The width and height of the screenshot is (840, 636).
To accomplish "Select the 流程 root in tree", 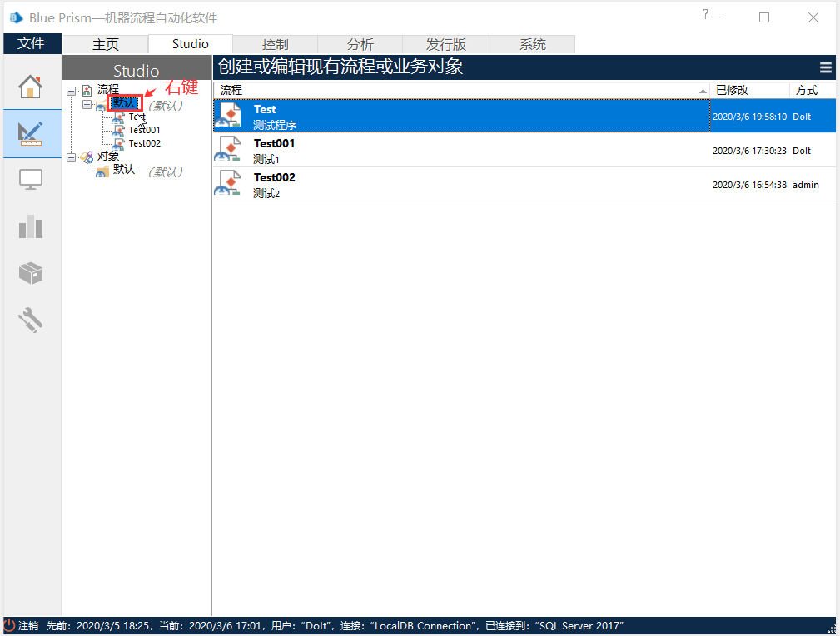I will (x=107, y=89).
